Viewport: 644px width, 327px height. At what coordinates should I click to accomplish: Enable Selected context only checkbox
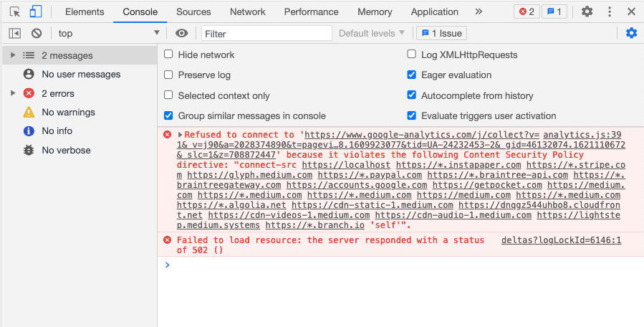pyautogui.click(x=168, y=95)
